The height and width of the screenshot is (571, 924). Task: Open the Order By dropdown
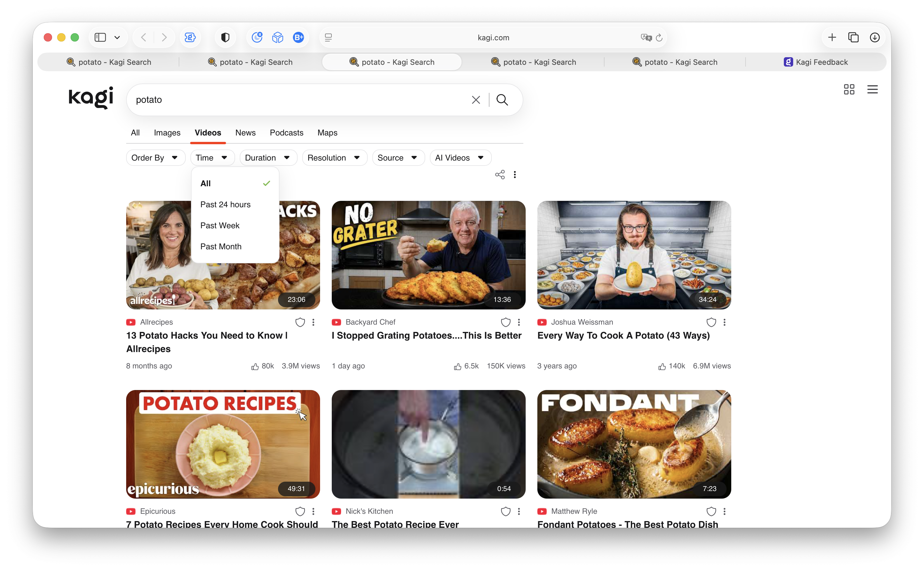click(x=156, y=157)
